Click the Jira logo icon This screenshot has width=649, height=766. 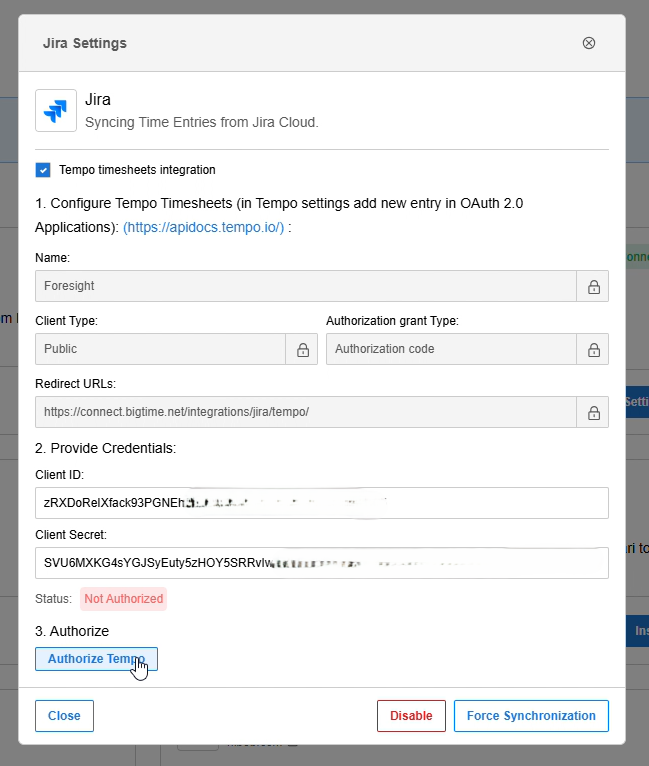(56, 110)
